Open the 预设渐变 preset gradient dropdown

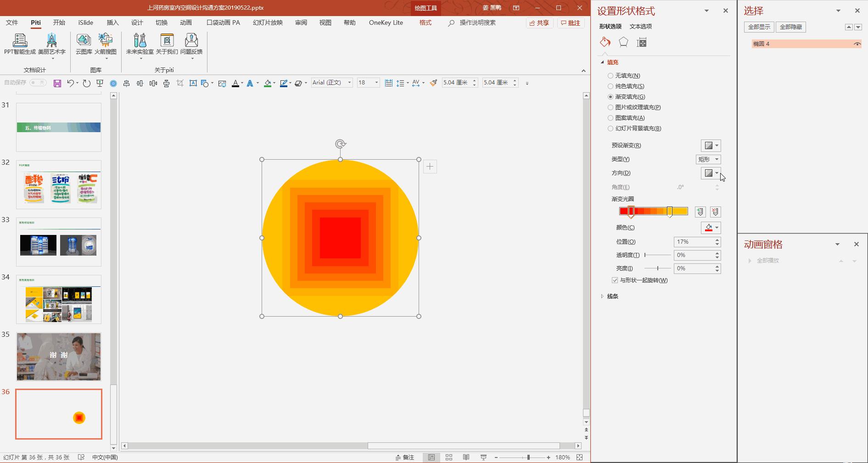[x=711, y=145]
